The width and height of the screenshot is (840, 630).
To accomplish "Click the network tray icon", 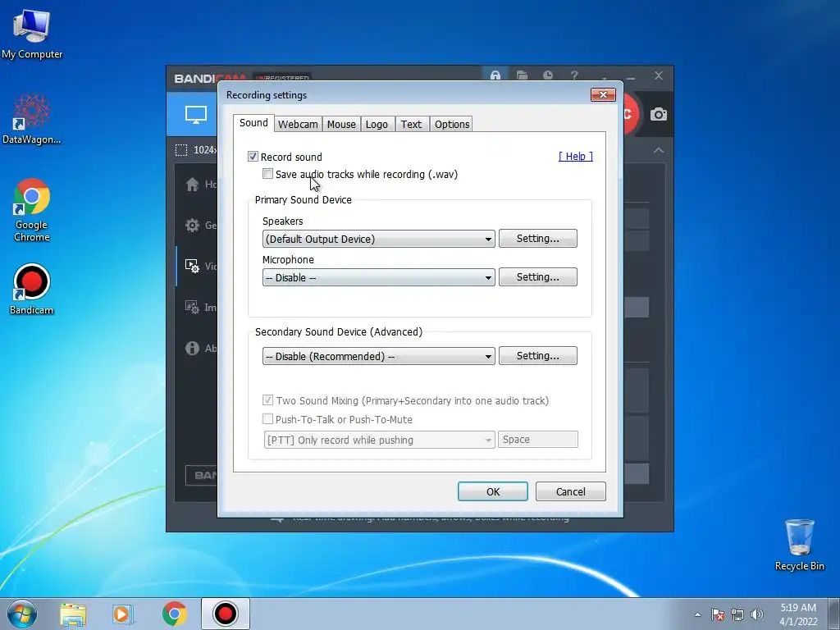I will (x=737, y=614).
